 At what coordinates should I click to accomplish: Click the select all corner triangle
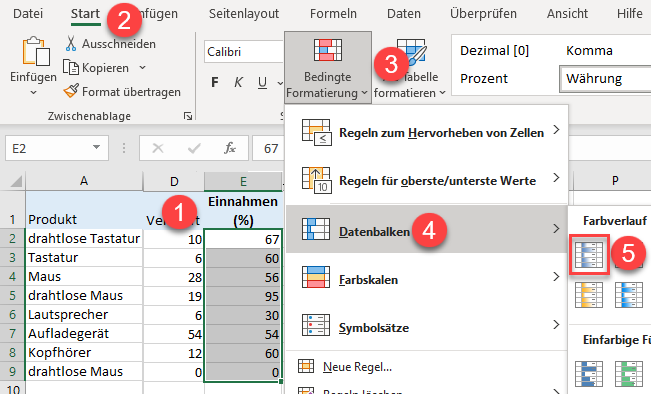[16, 181]
